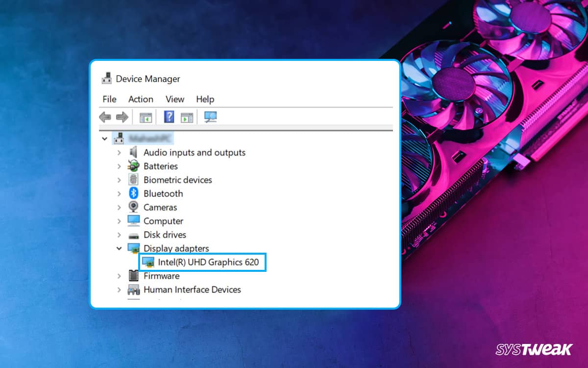Click the Back navigation arrow

point(104,117)
